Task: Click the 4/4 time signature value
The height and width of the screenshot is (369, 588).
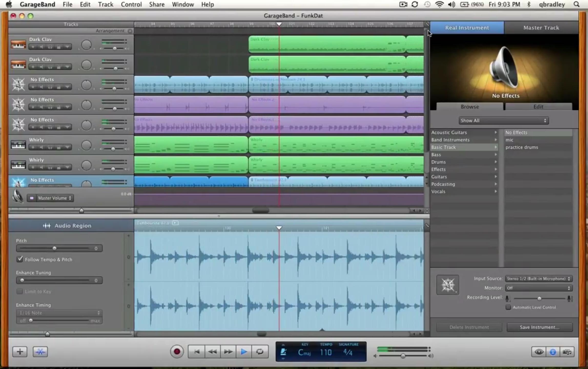Action: [x=348, y=353]
